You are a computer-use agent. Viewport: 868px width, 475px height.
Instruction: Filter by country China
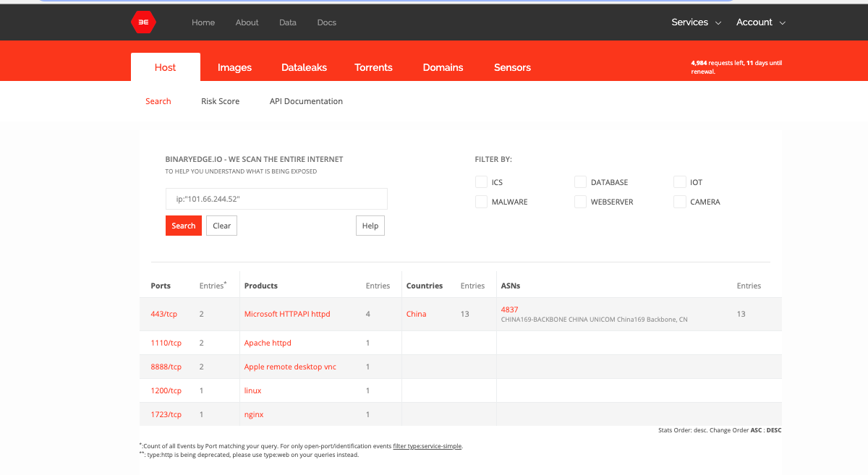417,314
